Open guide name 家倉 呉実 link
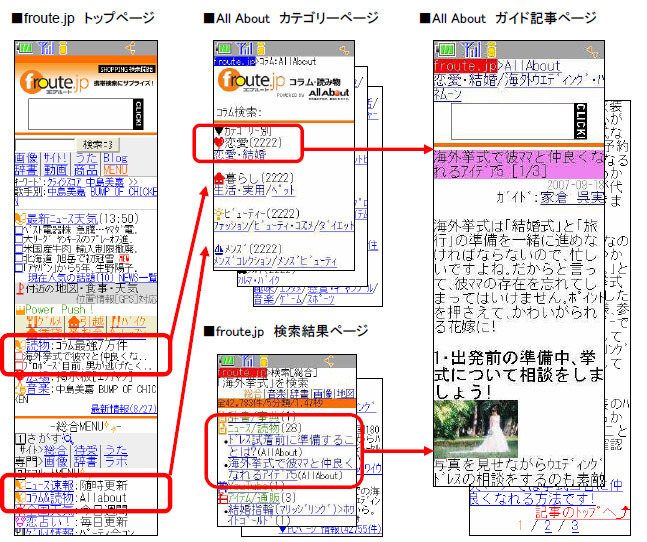 (x=572, y=198)
